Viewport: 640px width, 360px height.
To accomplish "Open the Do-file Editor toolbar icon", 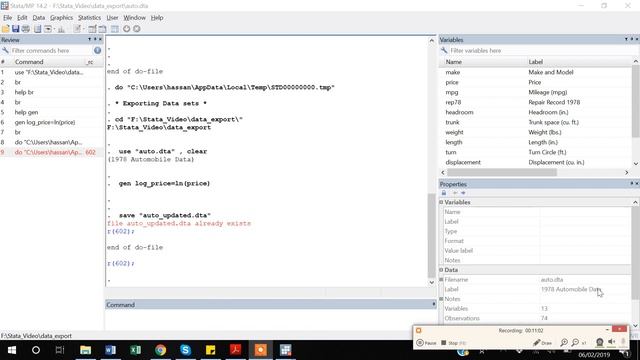I will point(77,29).
